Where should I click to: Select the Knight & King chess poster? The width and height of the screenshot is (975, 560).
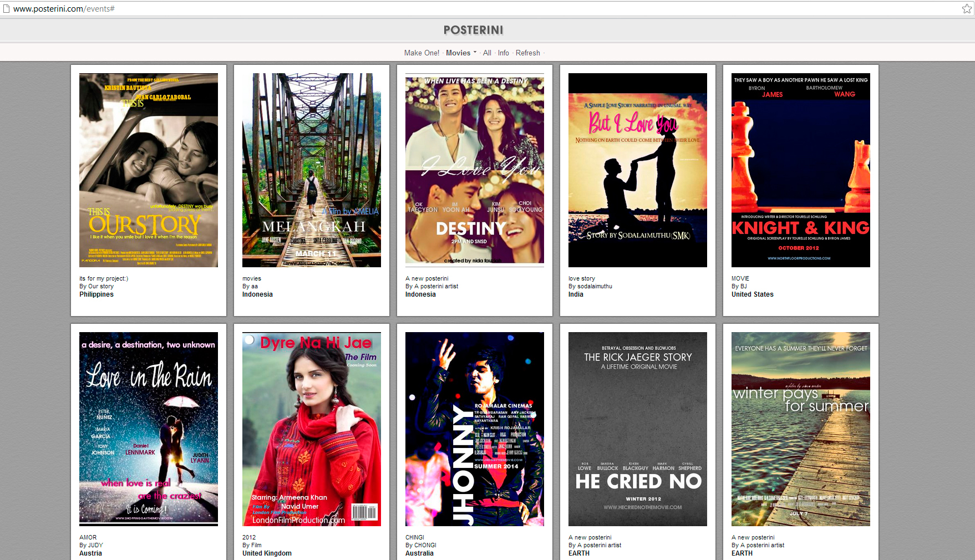tap(801, 170)
